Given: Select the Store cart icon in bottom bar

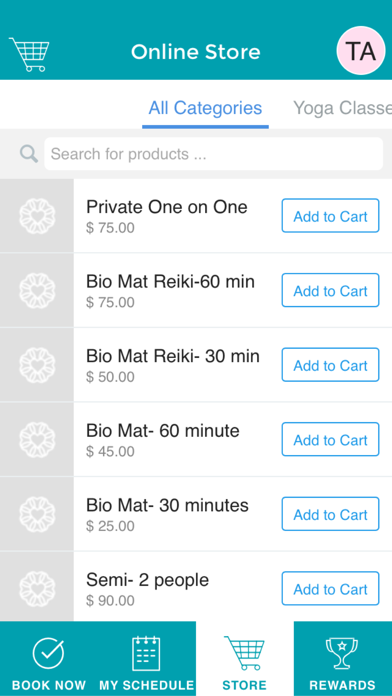Looking at the screenshot, I should click(x=245, y=652).
